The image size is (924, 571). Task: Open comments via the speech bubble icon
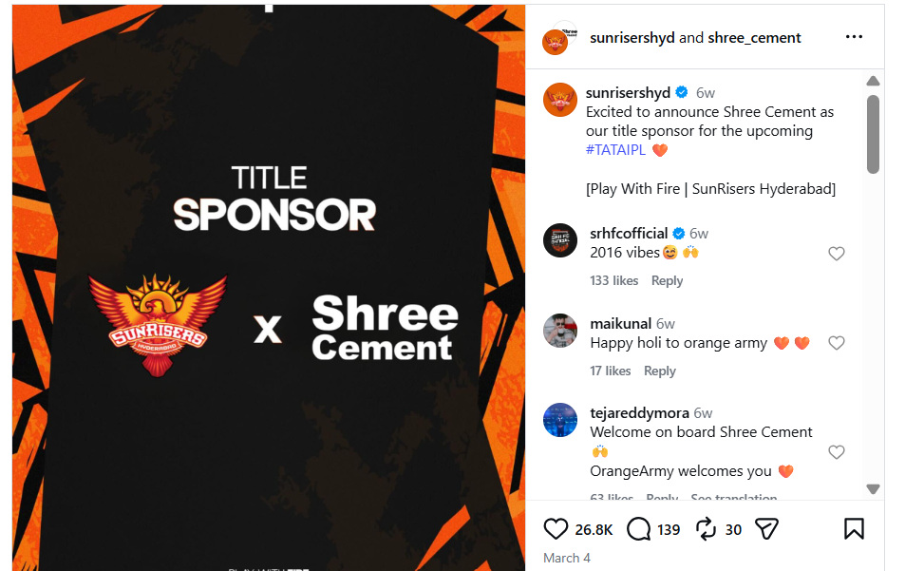point(638,529)
